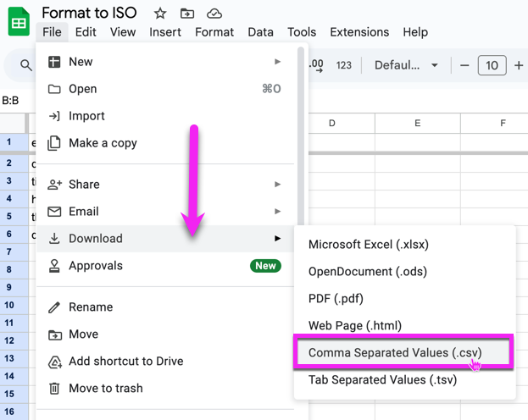The image size is (528, 420).
Task: Click the Rename pencil icon
Action: 54,307
